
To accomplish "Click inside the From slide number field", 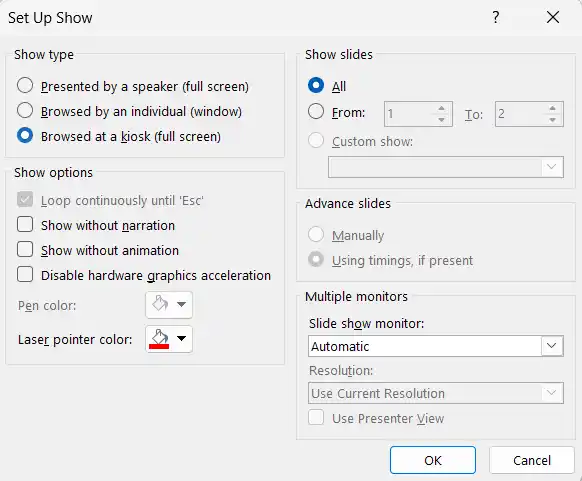I will coord(409,114).
